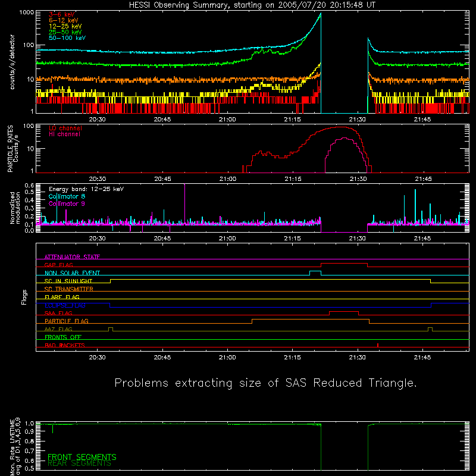Click the FRONT SEGMENTS legend label
This screenshot has width=476, height=476.
82,457
